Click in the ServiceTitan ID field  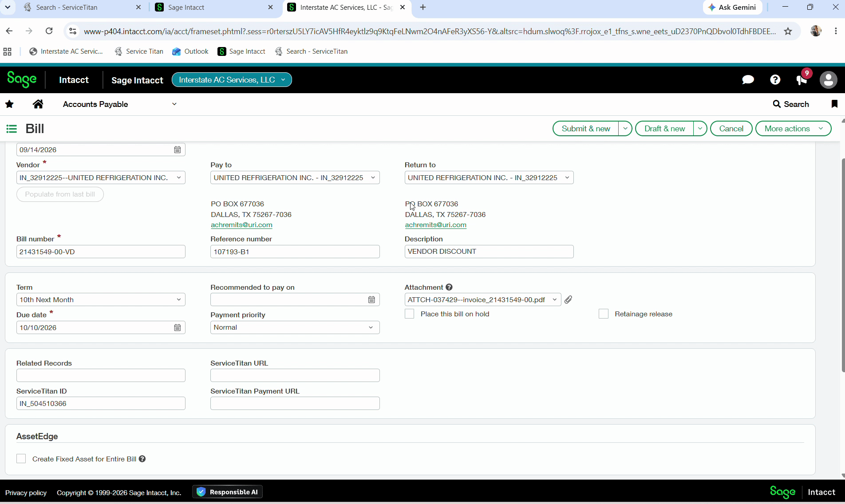point(101,403)
